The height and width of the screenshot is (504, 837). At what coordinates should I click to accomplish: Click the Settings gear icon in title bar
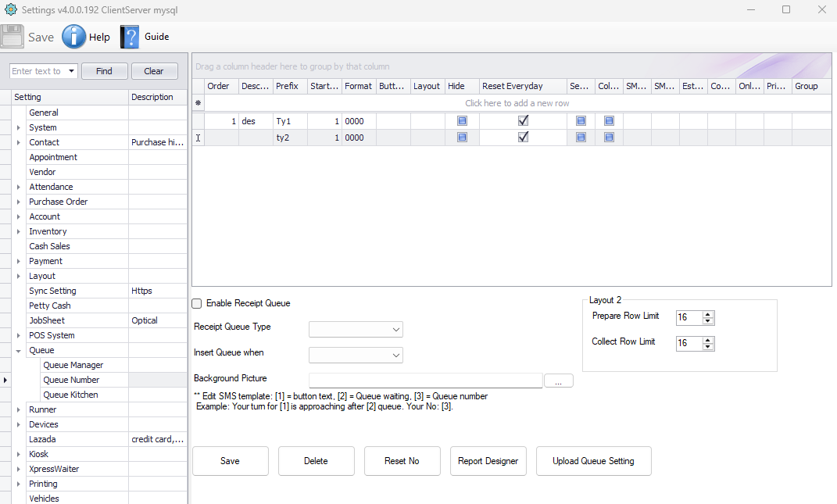click(x=11, y=9)
